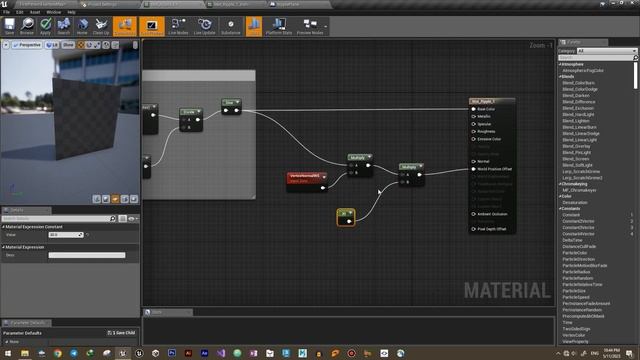Click the Details property matrix grid icon
Screen dimensions: 640x360
click(122, 219)
